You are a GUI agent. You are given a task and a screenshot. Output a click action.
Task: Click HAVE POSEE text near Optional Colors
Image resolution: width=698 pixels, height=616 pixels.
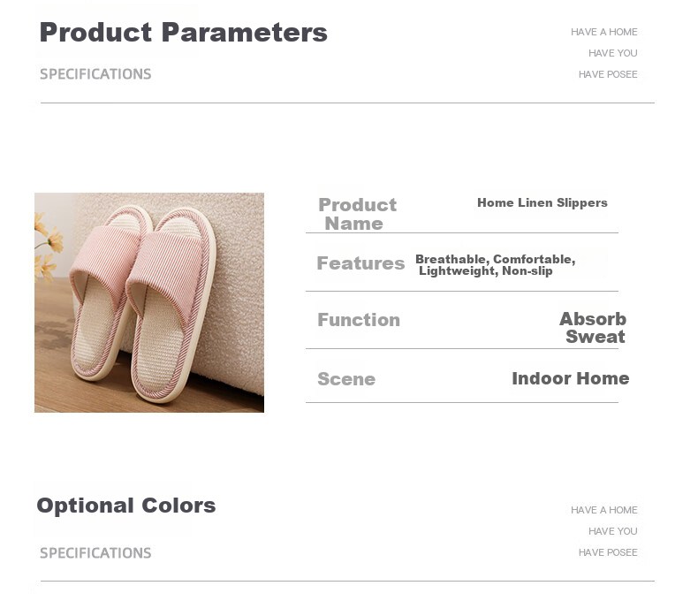tap(608, 552)
